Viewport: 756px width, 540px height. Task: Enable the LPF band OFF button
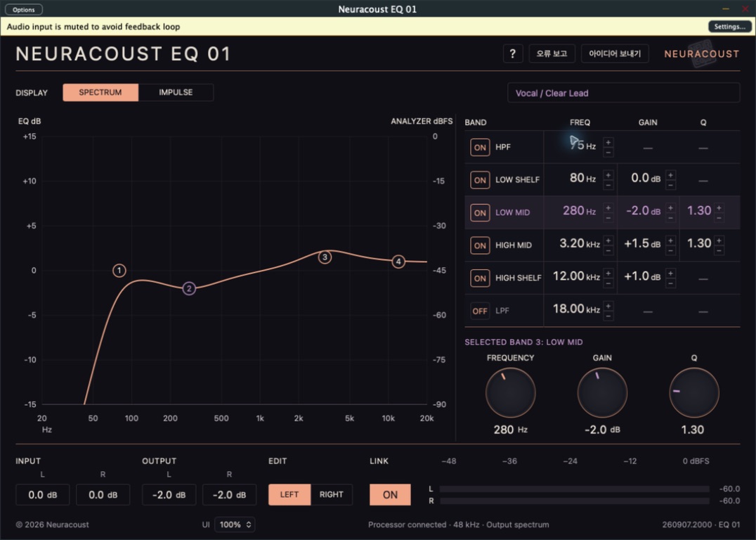[480, 311]
